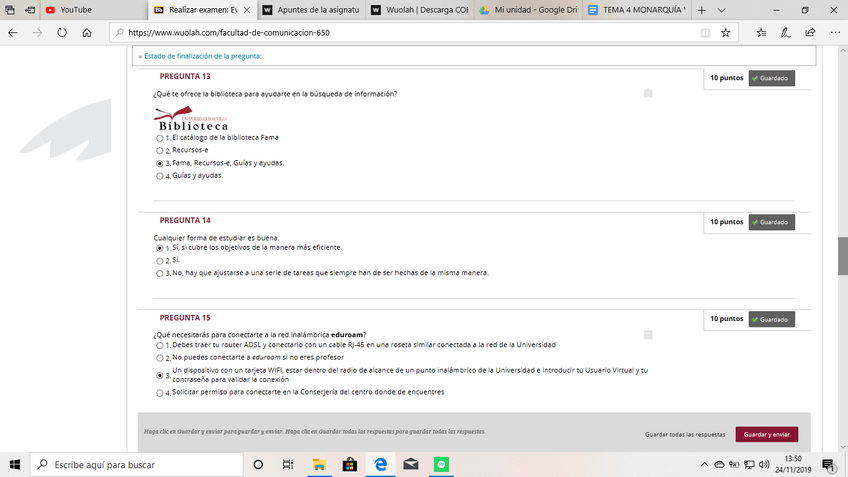Click the PREGUNTA 14 heading
The width and height of the screenshot is (848, 477).
pyautogui.click(x=185, y=220)
